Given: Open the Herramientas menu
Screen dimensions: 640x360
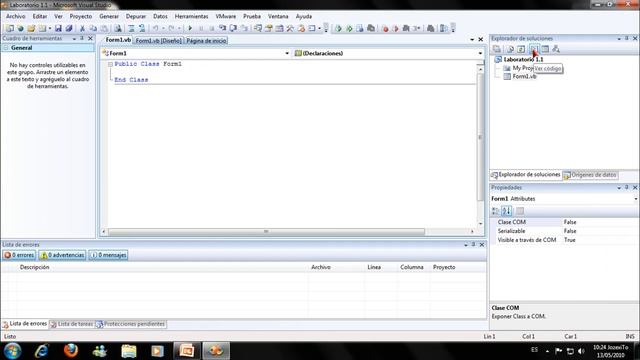Looking at the screenshot, I should point(191,16).
